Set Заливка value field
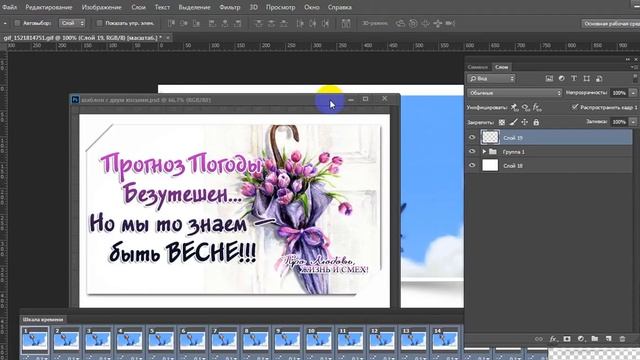 (x=619, y=122)
